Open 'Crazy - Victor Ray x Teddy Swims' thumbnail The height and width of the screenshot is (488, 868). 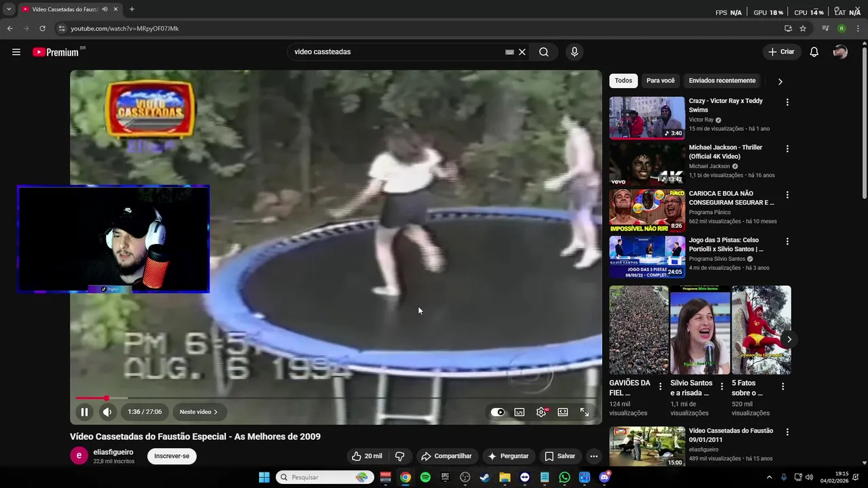click(647, 118)
